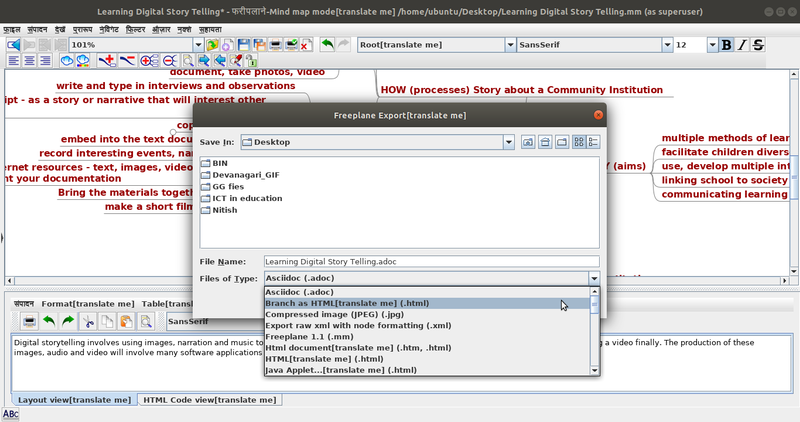Create a new map with the blank page icon
800x422 pixels.
228,45
